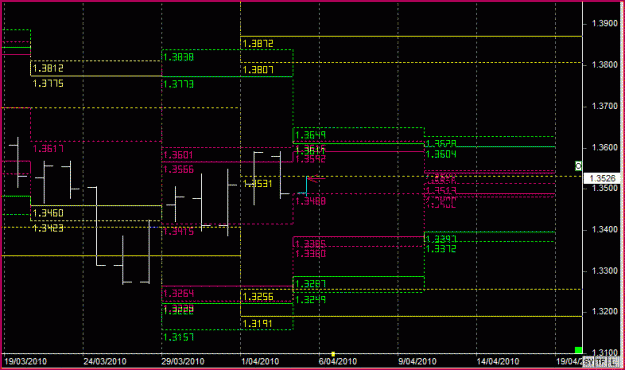The height and width of the screenshot is (370, 625).
Task: Click the small L button beside TF
Action: pos(615,362)
